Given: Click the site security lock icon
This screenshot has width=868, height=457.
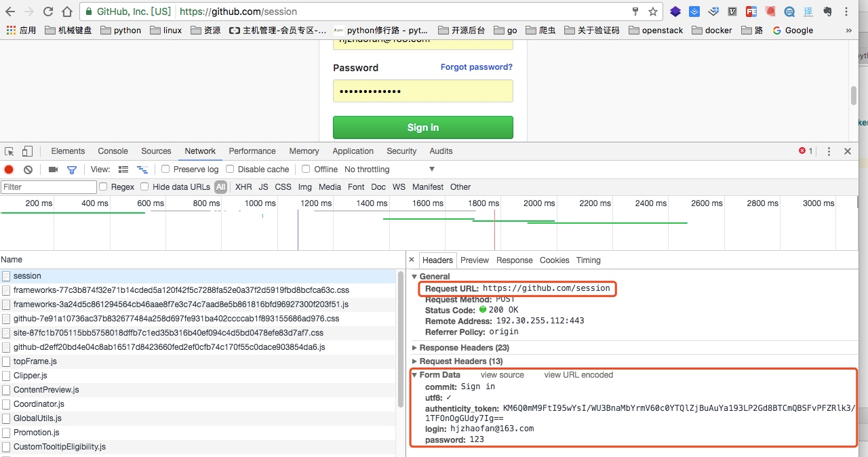Looking at the screenshot, I should click(x=89, y=12).
